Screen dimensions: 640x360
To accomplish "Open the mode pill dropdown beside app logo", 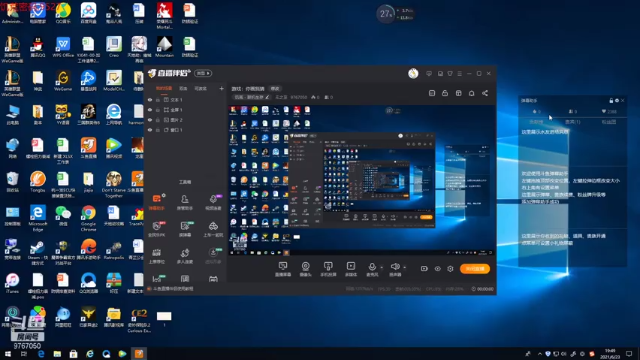I will pos(203,73).
